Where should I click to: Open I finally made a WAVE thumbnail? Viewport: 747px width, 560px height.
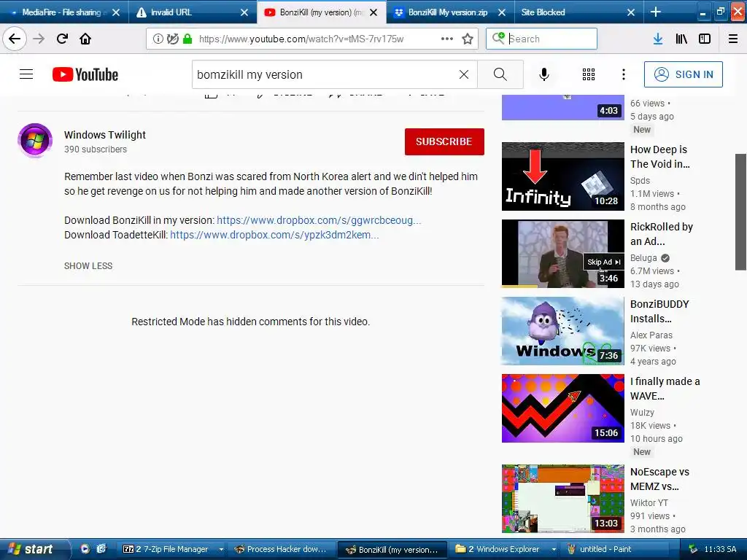(562, 408)
